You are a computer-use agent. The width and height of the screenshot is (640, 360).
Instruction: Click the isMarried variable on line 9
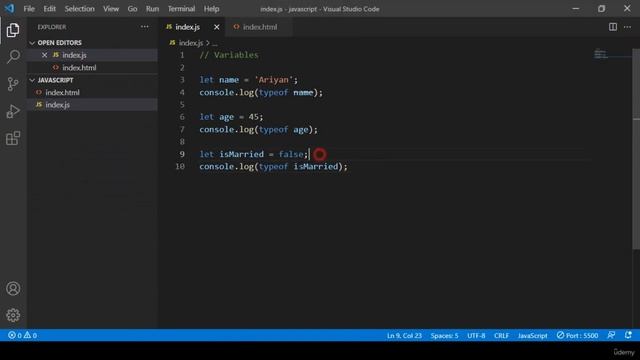point(242,154)
